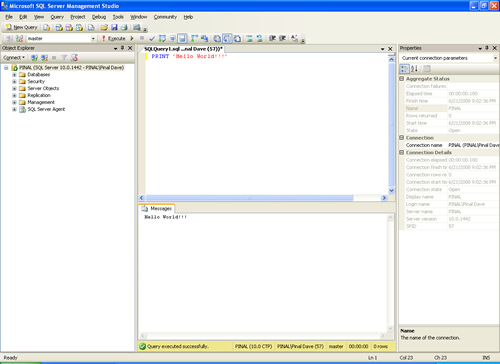Open Current connection parameters dropdown
Screen dimensions: 500x364
pos(495,58)
